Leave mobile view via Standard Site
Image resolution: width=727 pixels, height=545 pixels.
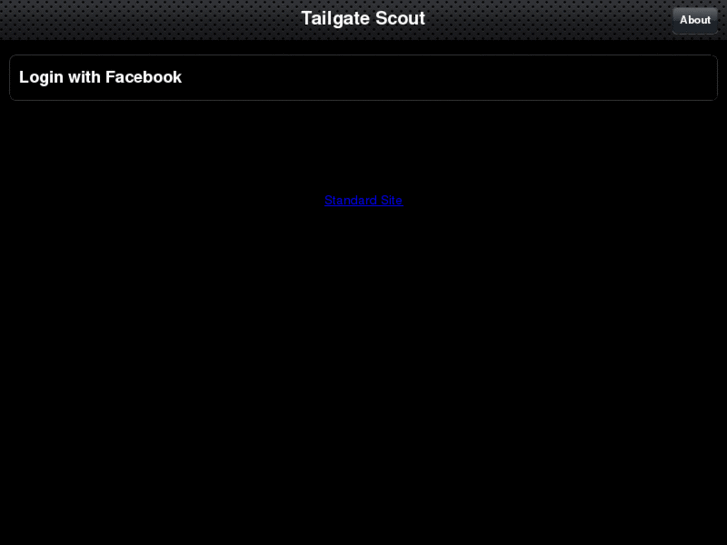[364, 200]
